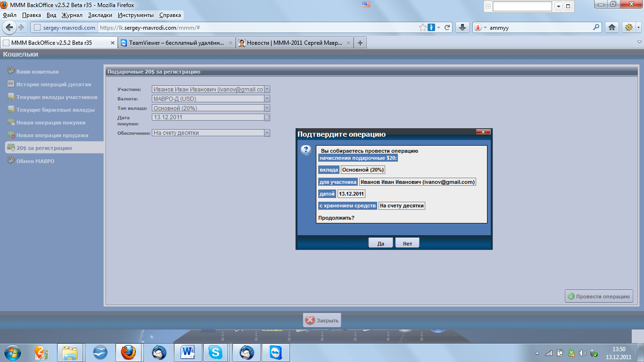Screen dimensions: 644x362
Task: Click the bookmark star in address bar
Action: tap(423, 27)
